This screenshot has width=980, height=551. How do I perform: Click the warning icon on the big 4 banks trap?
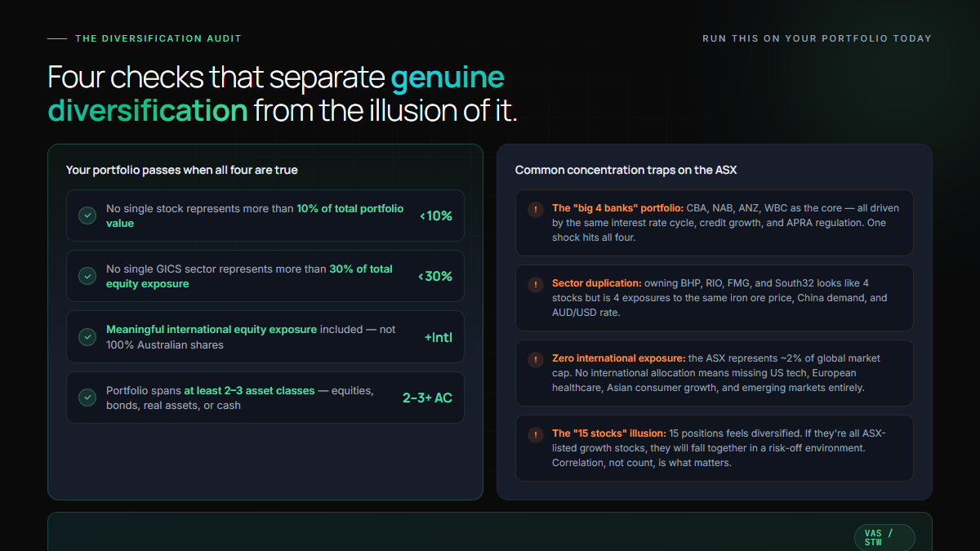(x=536, y=209)
